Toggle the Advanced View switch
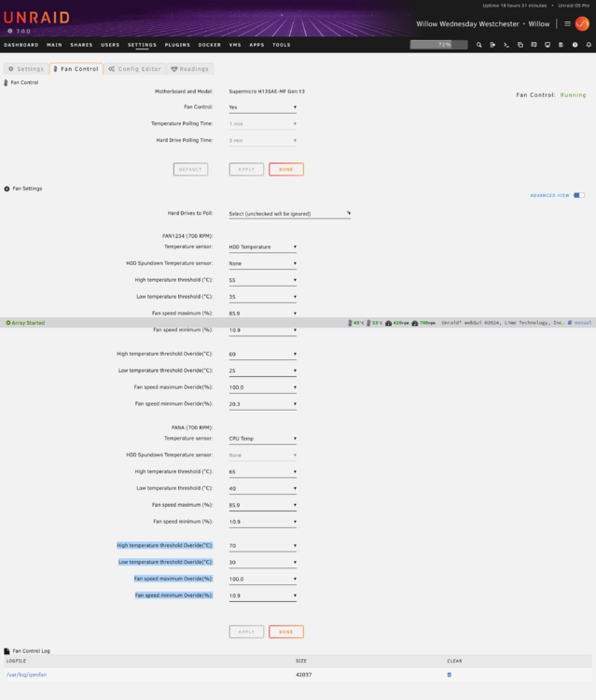Screen dimensions: 596x700 click(579, 195)
